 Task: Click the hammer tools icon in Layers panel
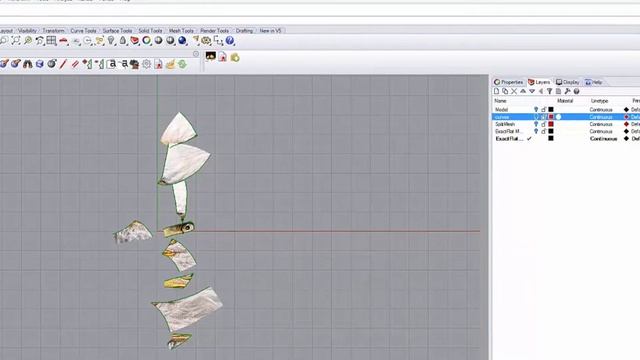click(567, 91)
